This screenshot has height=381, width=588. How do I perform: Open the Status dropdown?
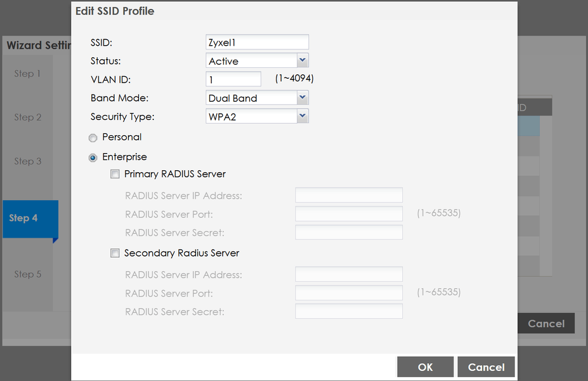[x=258, y=61]
